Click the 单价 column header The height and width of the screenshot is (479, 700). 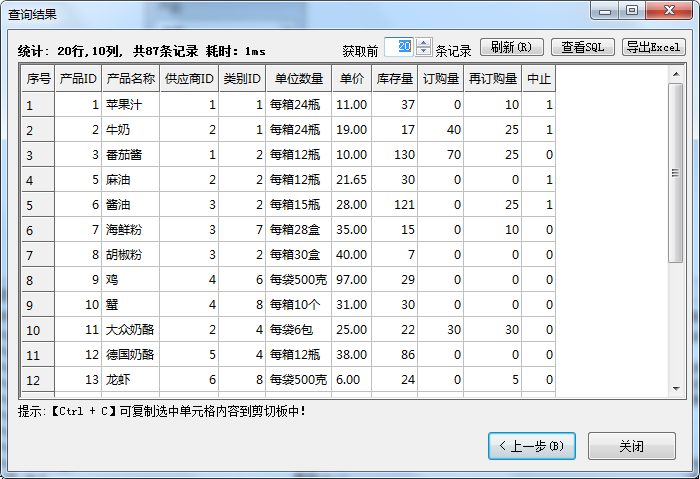pyautogui.click(x=351, y=79)
